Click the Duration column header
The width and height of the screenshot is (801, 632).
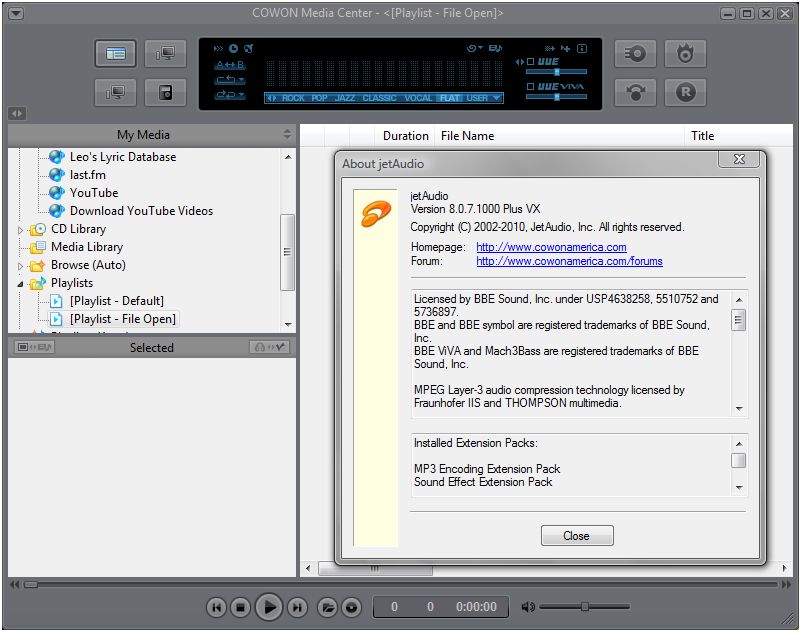406,136
